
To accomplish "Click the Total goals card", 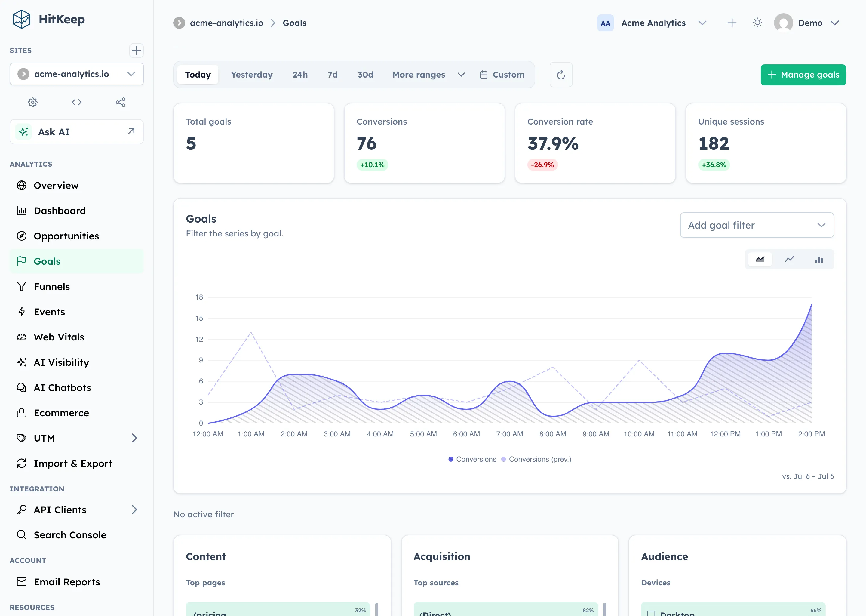I will (254, 143).
